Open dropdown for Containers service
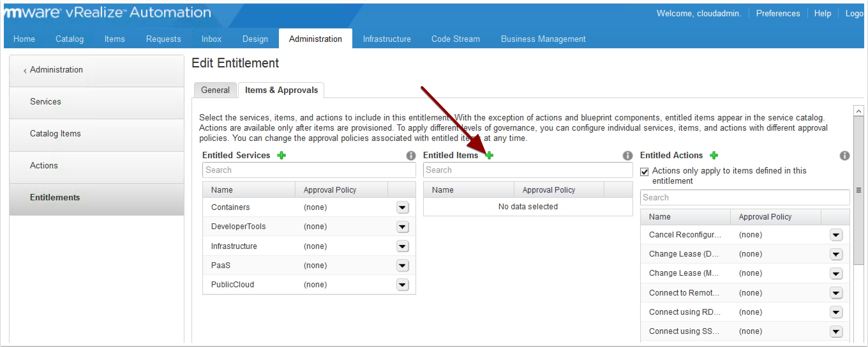 point(402,207)
